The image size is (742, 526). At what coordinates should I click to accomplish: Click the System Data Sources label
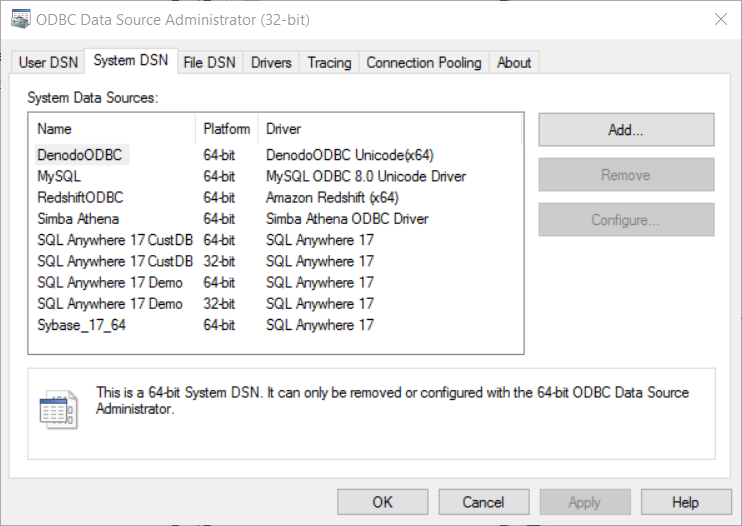[93, 98]
